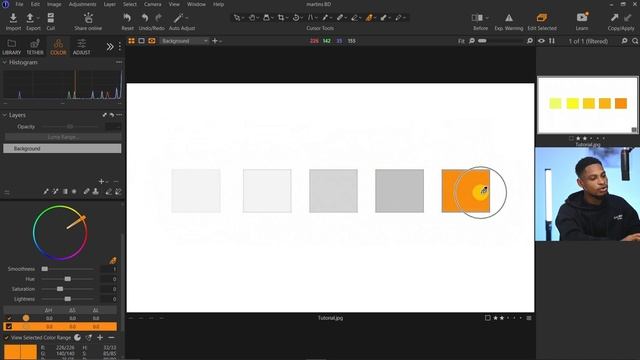
Task: Open Auto Adjust dropdown arrow
Action: point(187,18)
